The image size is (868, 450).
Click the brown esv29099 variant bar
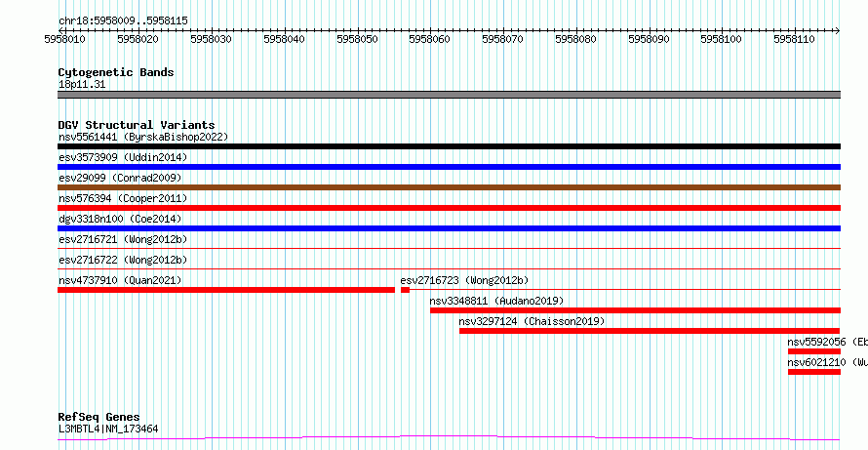tap(449, 187)
